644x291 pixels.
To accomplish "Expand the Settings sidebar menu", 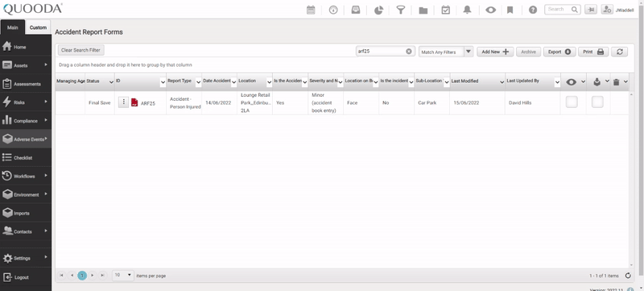I will 26,258.
